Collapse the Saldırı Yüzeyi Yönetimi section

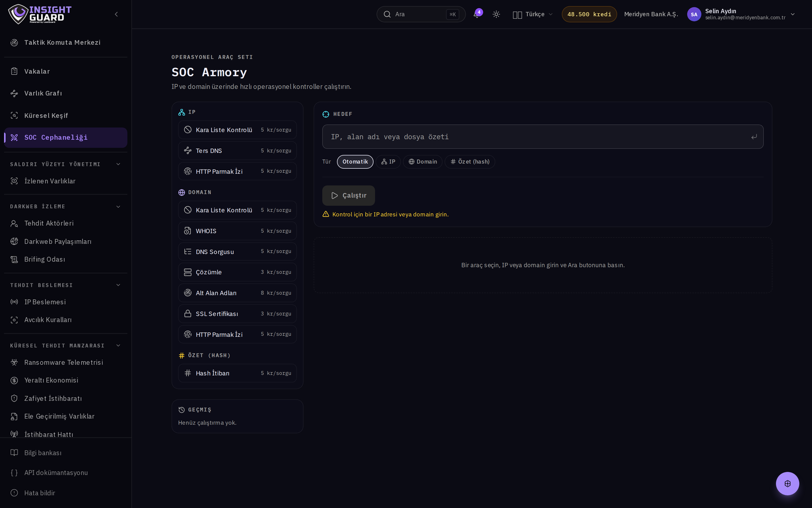click(x=65, y=164)
